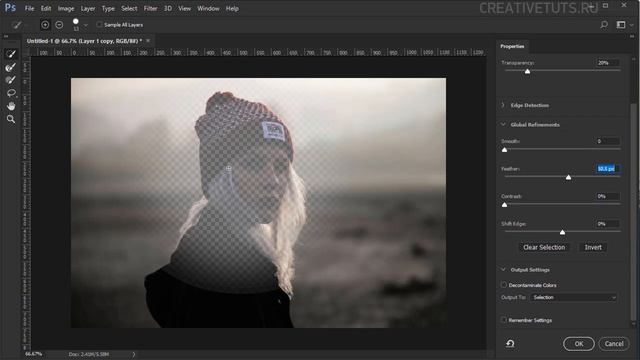Open the Edit menu
Screen dimensions: 640x360
click(x=46, y=8)
